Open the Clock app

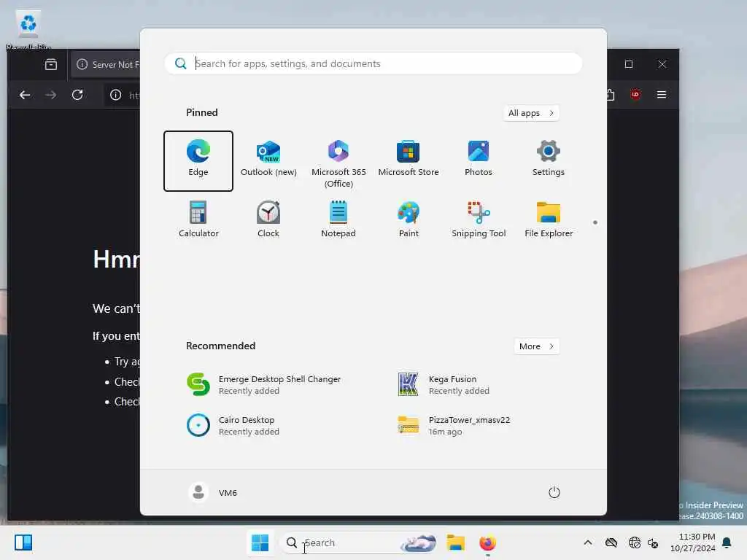click(268, 219)
